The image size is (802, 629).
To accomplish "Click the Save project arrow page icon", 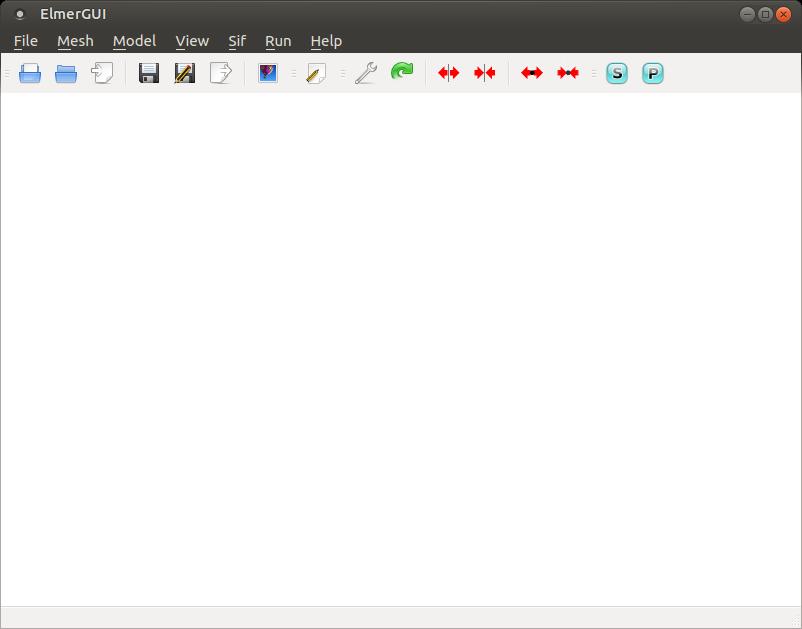I will (221, 73).
